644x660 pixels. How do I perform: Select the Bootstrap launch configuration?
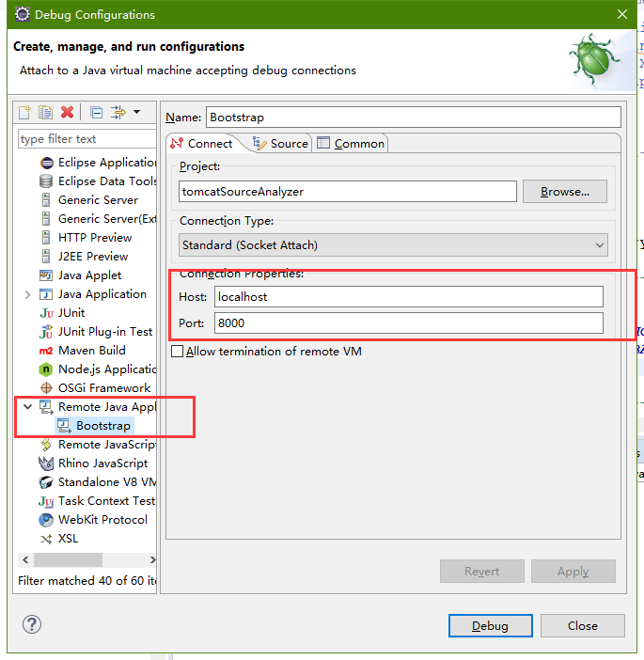click(95, 426)
